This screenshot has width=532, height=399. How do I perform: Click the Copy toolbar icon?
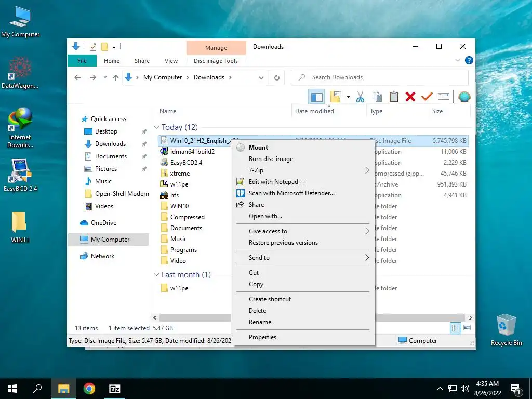(x=377, y=97)
